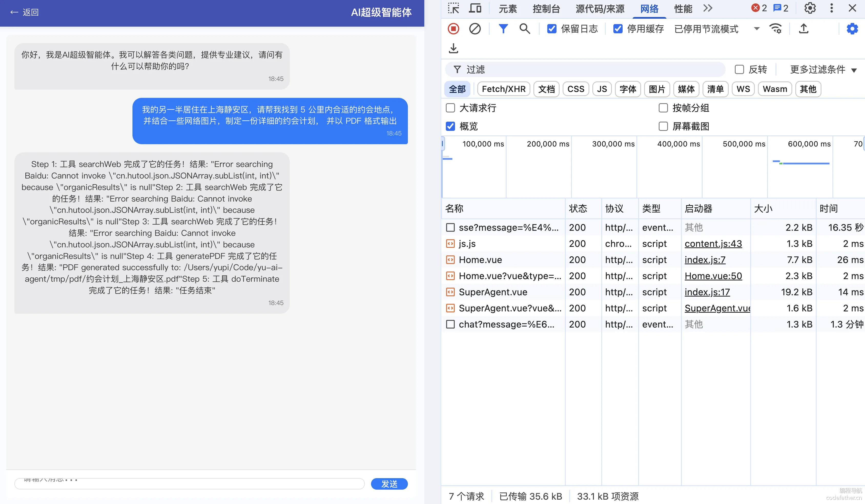The width and height of the screenshot is (865, 504).
Task: Open the index.js:17 initiator link
Action: (x=707, y=292)
